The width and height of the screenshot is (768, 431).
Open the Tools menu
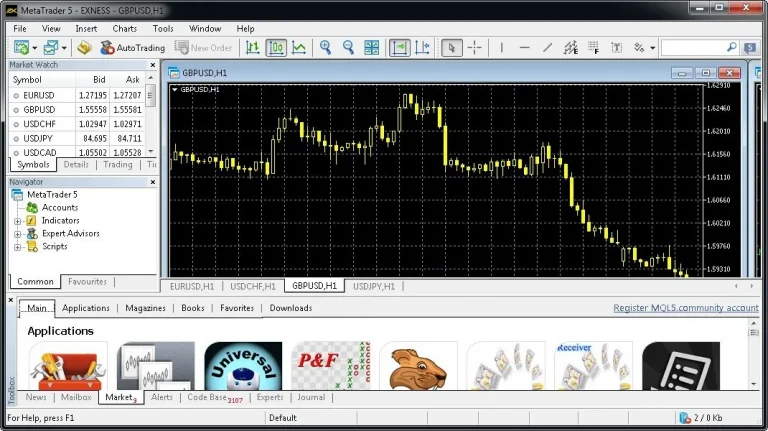click(163, 28)
